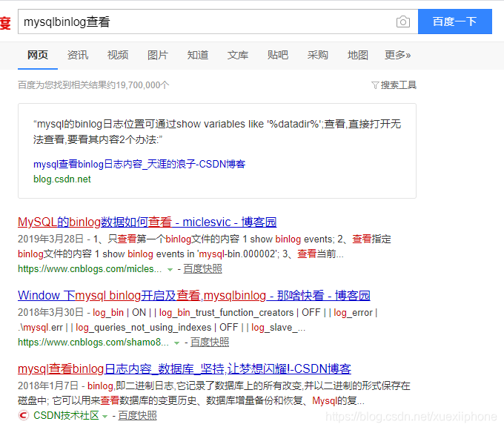Click the camera image-search icon
The width and height of the screenshot is (504, 430).
402,21
